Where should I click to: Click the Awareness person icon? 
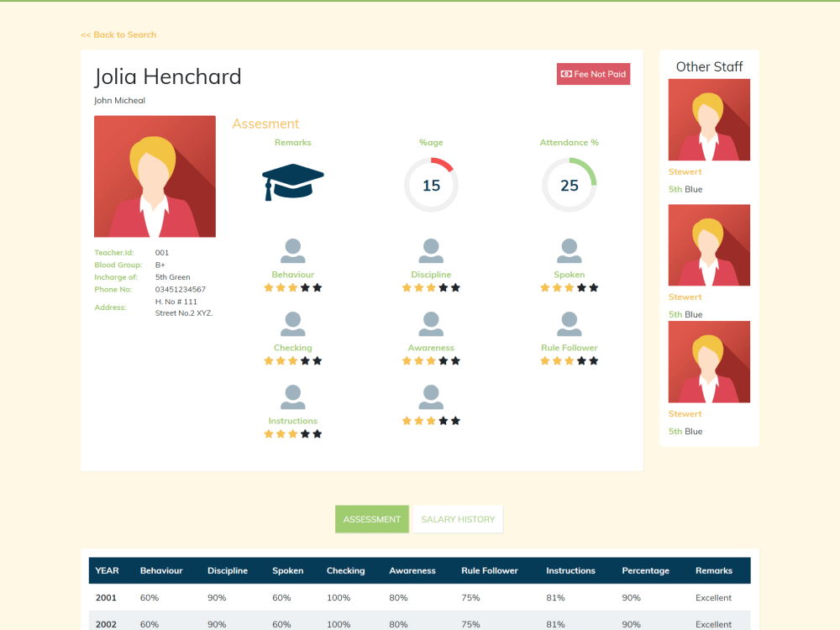click(431, 323)
